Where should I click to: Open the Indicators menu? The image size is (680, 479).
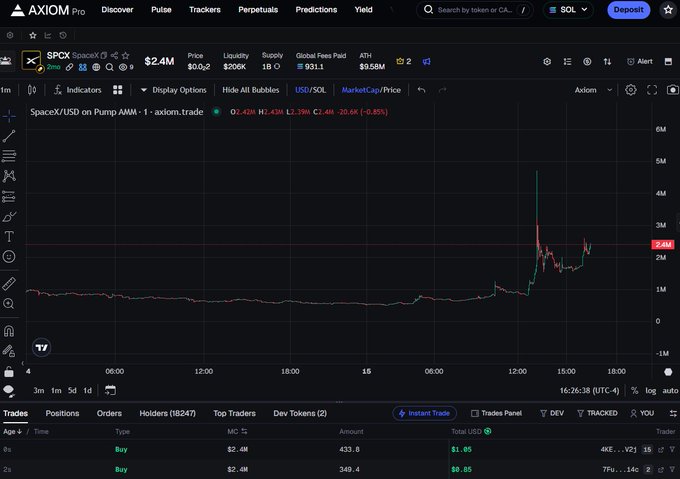[78, 90]
